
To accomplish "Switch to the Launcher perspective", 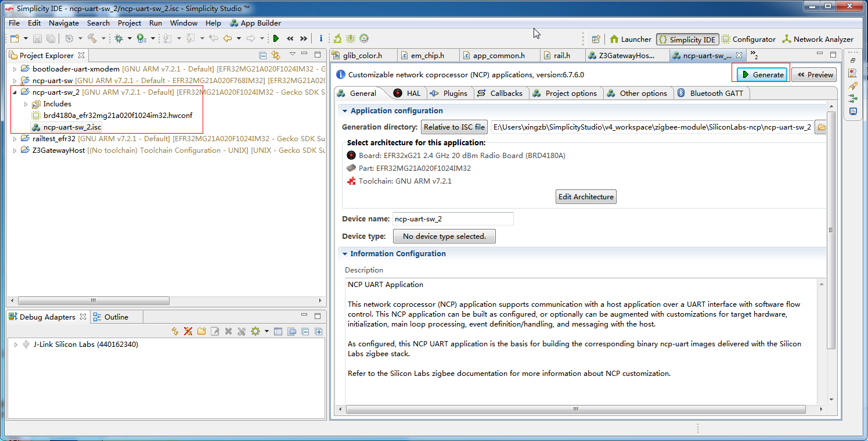I will click(x=630, y=40).
